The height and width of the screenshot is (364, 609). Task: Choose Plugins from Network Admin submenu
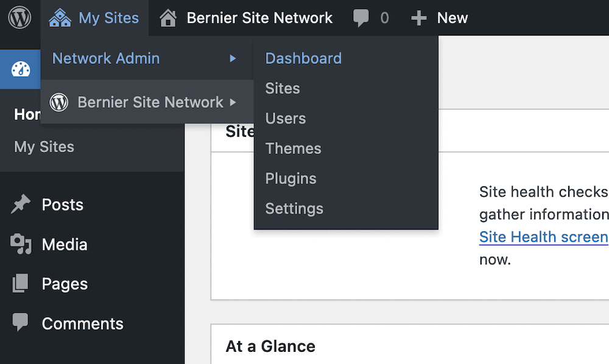[290, 178]
